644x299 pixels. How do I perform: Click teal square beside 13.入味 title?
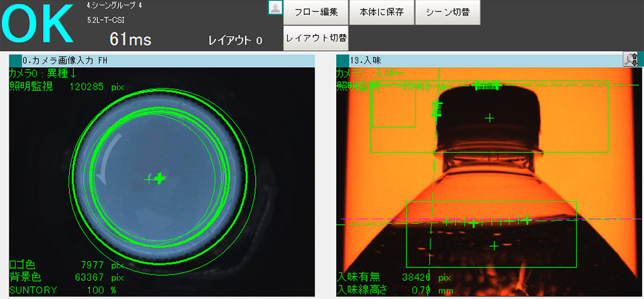pyautogui.click(x=342, y=61)
